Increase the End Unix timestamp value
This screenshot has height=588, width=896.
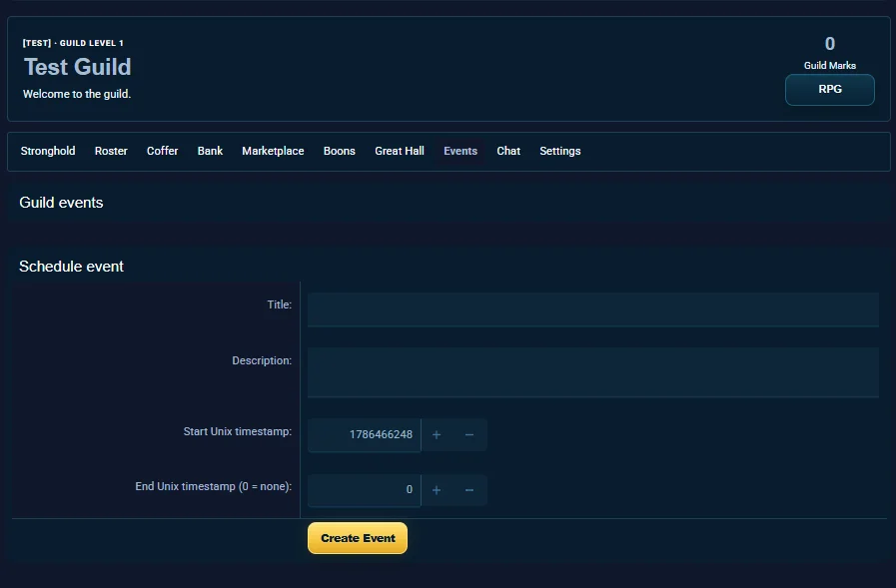[x=437, y=490]
